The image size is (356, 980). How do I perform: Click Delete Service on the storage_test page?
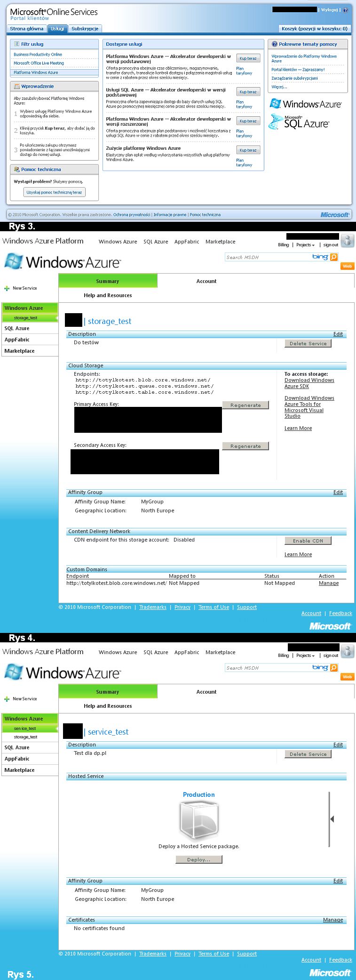pos(308,343)
